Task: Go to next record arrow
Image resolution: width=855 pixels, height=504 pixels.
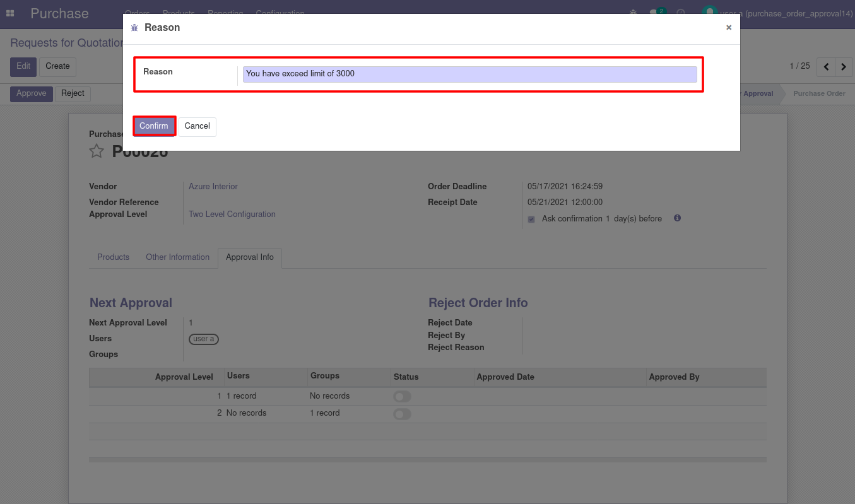Action: point(844,66)
